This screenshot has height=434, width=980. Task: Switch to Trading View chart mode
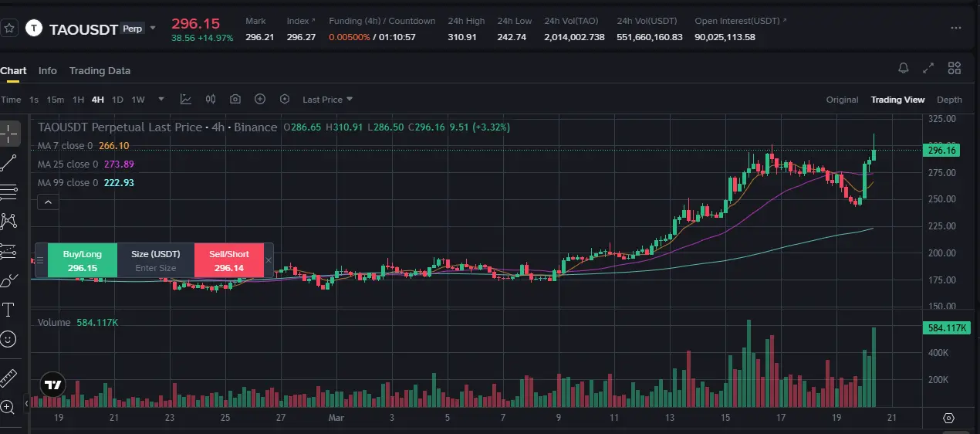897,100
